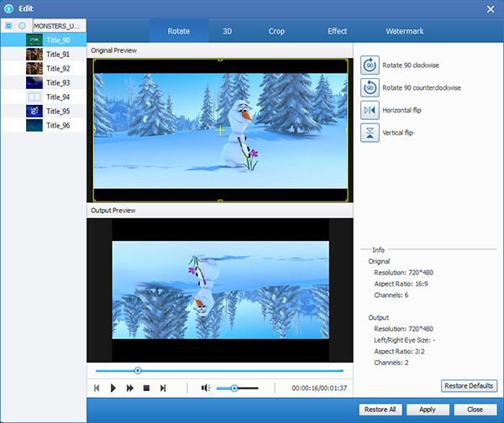Viewport: 504px width, 423px height.
Task: Click the Rotate 90 clockwise label
Action: coord(411,65)
